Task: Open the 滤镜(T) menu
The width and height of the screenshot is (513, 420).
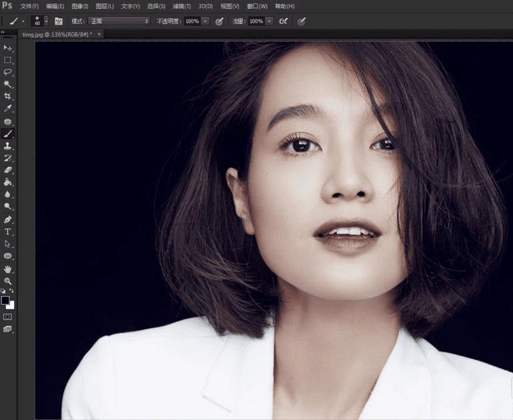Action: [181, 6]
